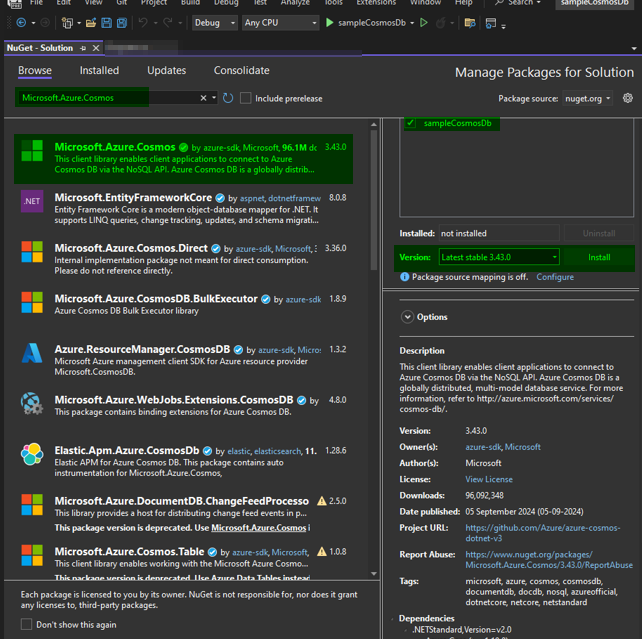Viewport: 642px width, 639px height.
Task: Open the toolbar overflow options arrow
Action: 504,27
